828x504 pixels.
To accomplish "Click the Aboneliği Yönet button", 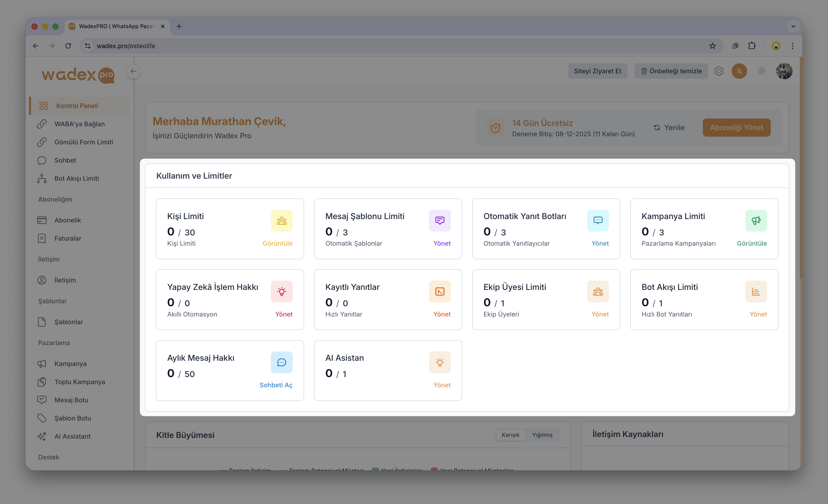I will (x=736, y=128).
